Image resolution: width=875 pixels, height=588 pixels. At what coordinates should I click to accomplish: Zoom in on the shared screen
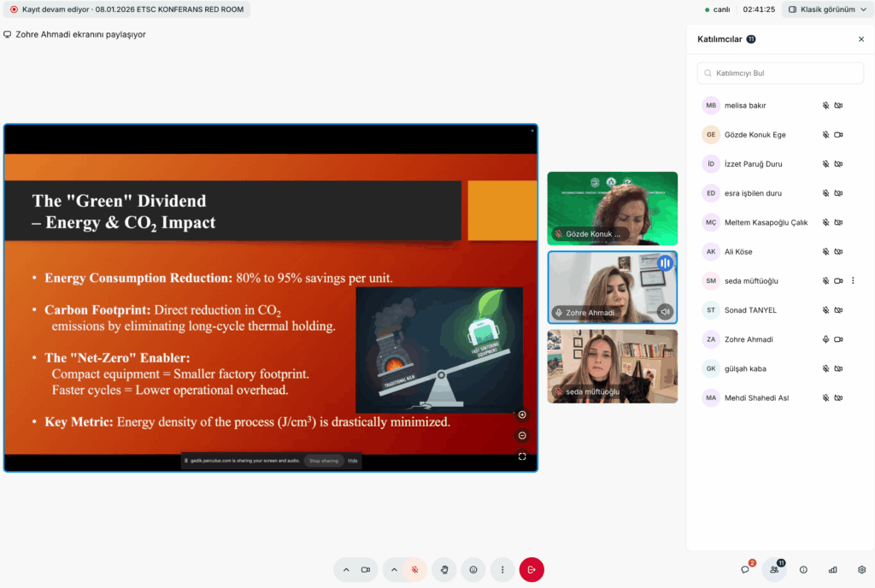click(x=522, y=415)
